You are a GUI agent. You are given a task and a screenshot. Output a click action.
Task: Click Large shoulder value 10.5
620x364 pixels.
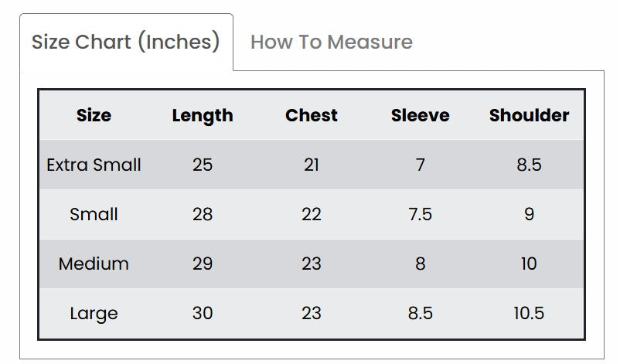(x=529, y=313)
